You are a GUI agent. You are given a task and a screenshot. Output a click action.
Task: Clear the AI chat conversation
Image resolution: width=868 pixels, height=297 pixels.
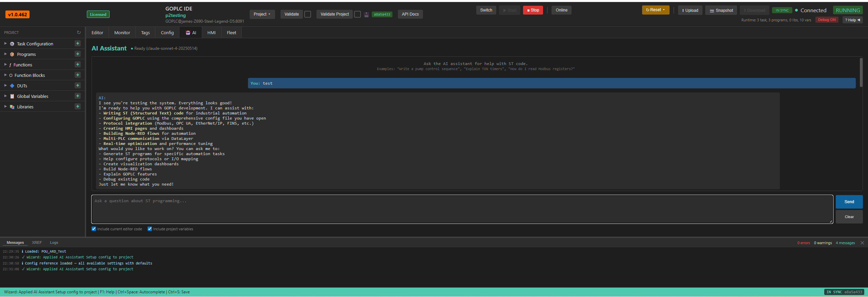pos(849,217)
